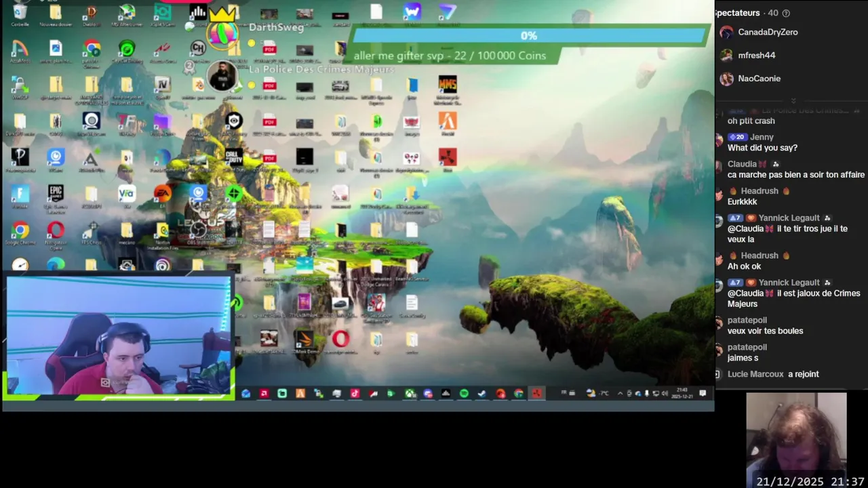The image size is (868, 488).
Task: Click Jenny's username in chat
Action: 762,137
